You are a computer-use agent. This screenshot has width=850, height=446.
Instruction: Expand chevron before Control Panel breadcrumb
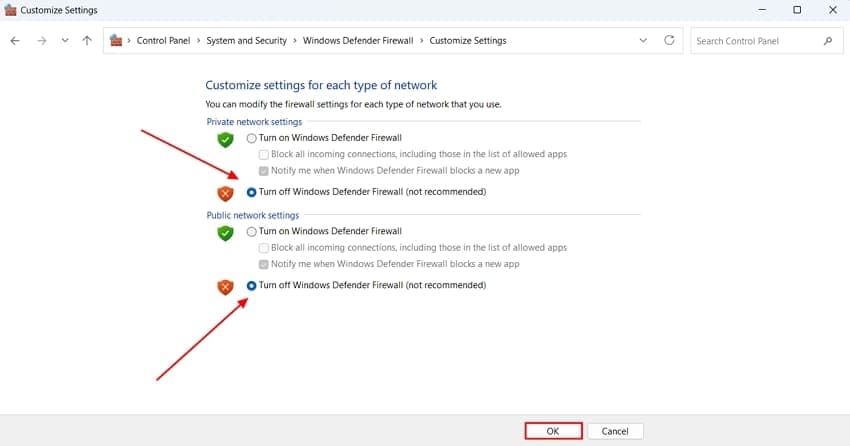click(129, 41)
